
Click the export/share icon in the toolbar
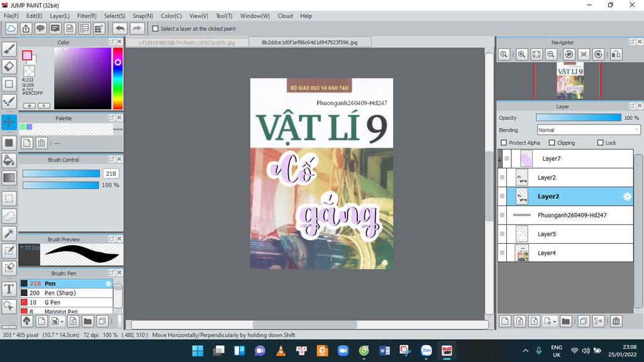point(26,29)
